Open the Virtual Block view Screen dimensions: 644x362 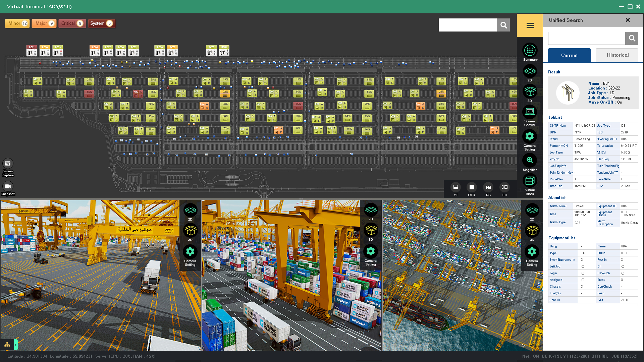[x=530, y=181]
